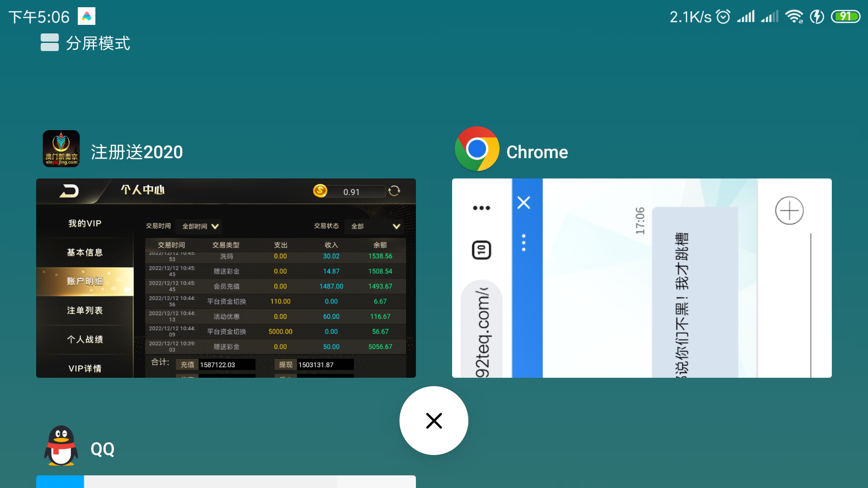Screen dimensions: 868x488
Task: Open vertical dots menu on blue bar
Action: [524, 243]
